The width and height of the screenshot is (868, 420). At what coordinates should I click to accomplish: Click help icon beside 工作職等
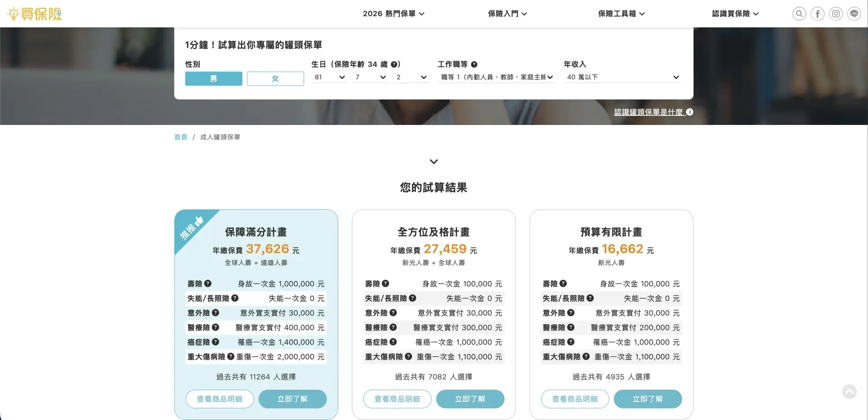point(474,64)
